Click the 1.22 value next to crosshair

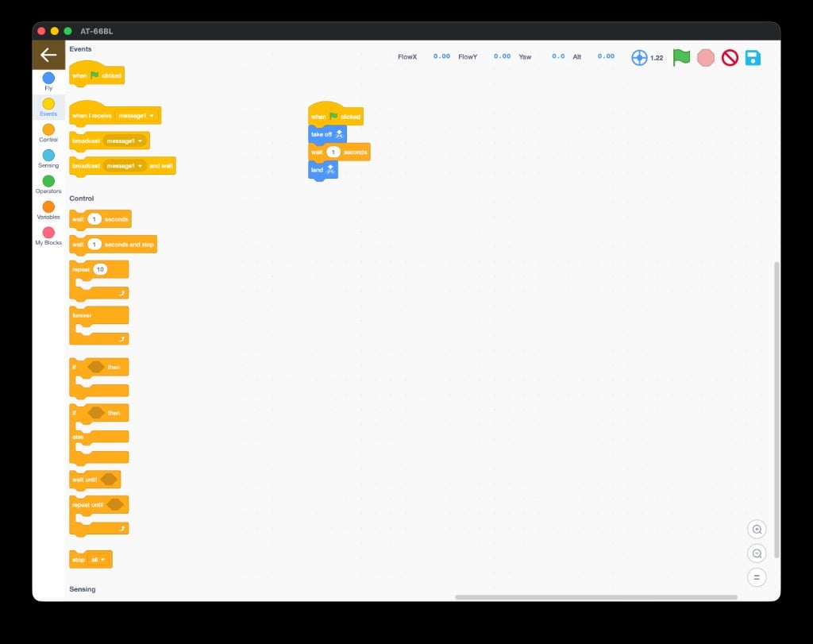(657, 57)
